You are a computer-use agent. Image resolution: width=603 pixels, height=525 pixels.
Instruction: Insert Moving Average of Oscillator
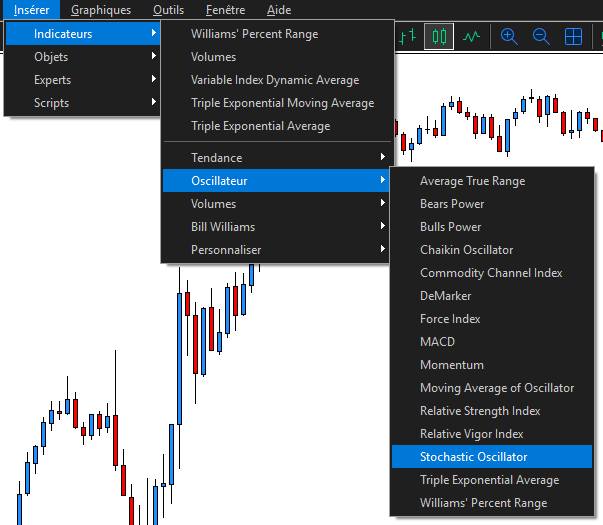pyautogui.click(x=492, y=388)
